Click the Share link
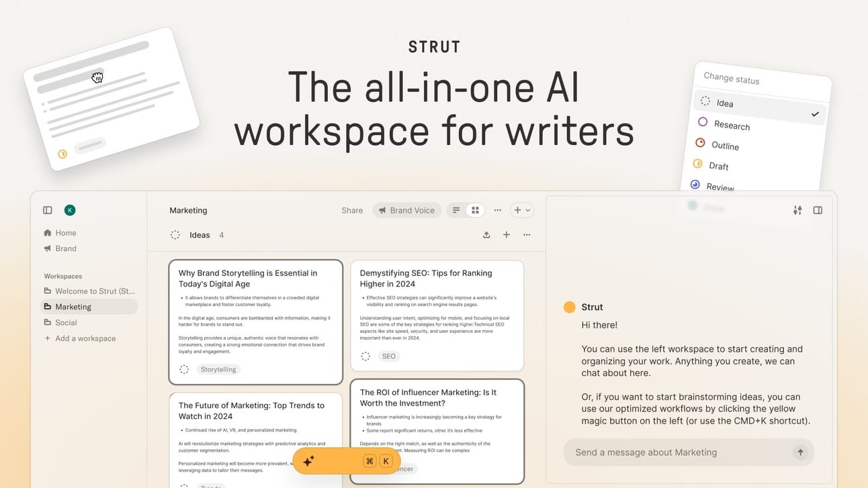 click(352, 210)
